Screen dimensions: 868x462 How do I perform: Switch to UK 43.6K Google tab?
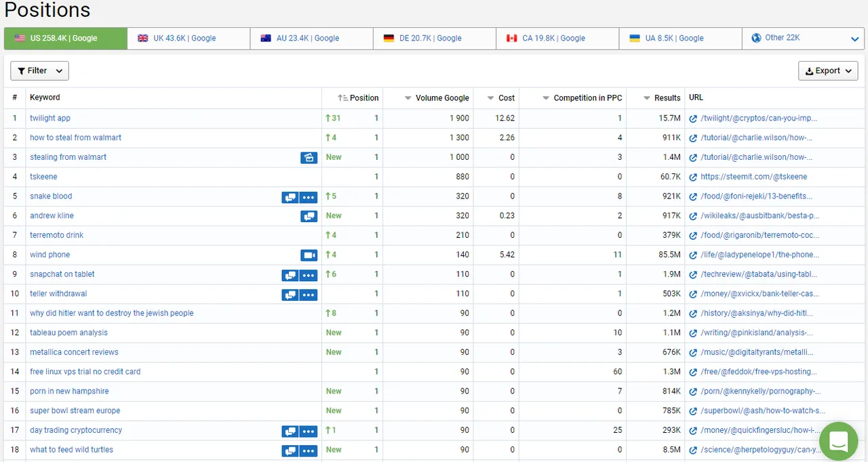click(x=189, y=39)
